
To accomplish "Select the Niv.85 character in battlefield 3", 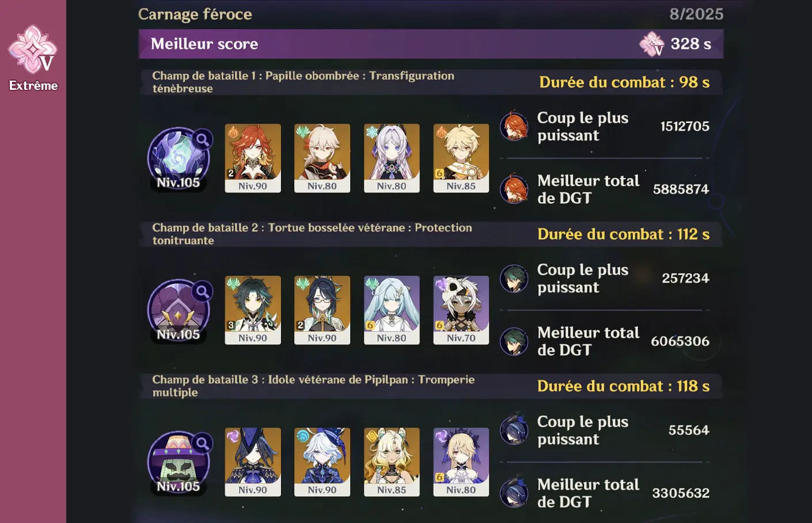I will point(392,462).
